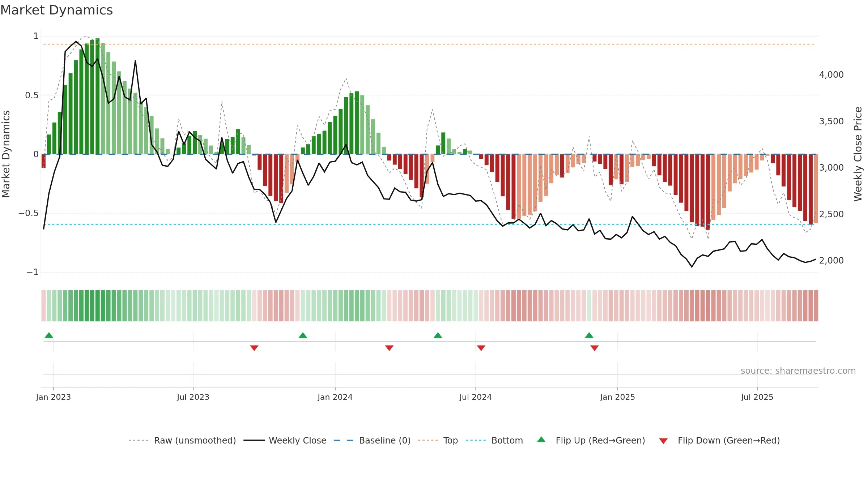Click the deepest red bar in spring 2025

708,192
